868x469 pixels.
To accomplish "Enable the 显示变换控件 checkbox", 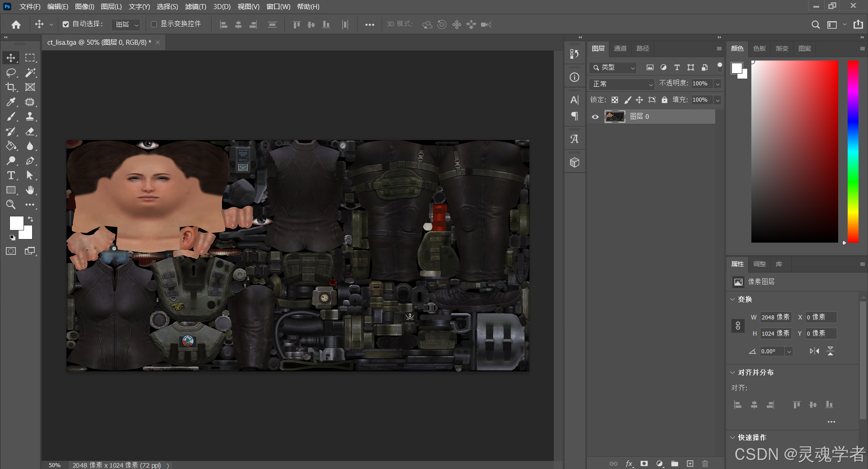I will (x=154, y=24).
